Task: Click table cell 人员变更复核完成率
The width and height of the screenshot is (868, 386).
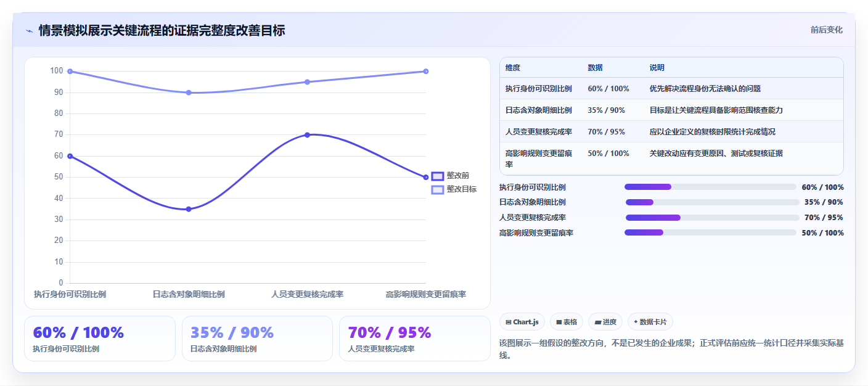Action: [539, 132]
